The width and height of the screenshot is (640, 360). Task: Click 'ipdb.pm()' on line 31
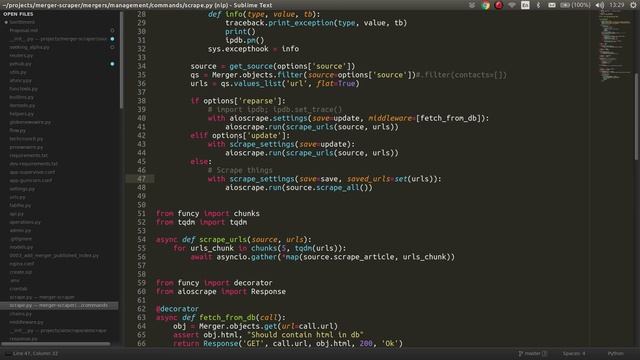[244, 40]
